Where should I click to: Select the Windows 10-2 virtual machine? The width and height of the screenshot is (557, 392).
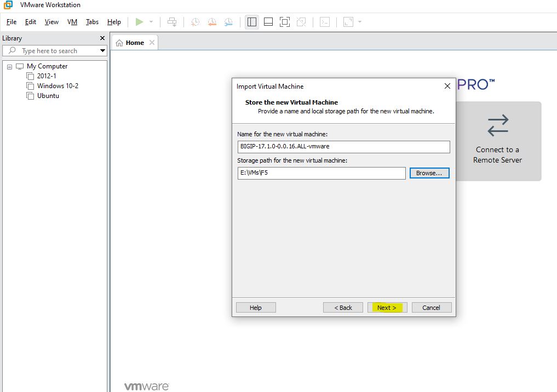[x=58, y=86]
